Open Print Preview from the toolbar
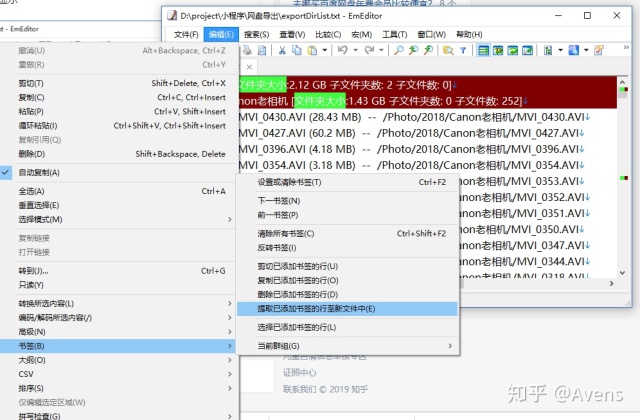640x420 pixels. (x=262, y=50)
